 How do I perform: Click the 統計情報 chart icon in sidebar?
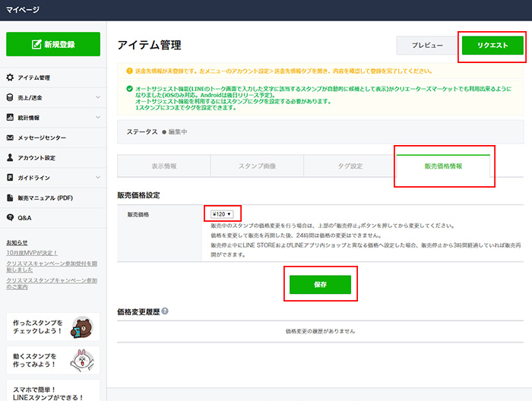pyautogui.click(x=10, y=118)
